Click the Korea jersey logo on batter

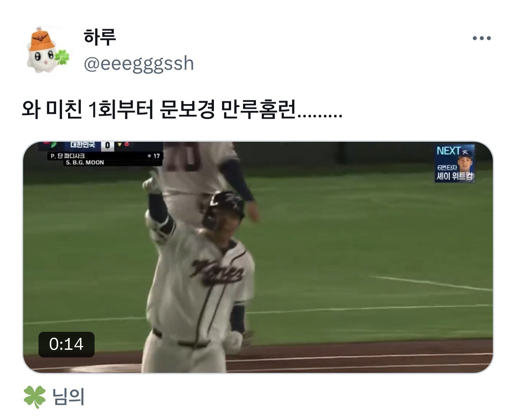coord(218,272)
